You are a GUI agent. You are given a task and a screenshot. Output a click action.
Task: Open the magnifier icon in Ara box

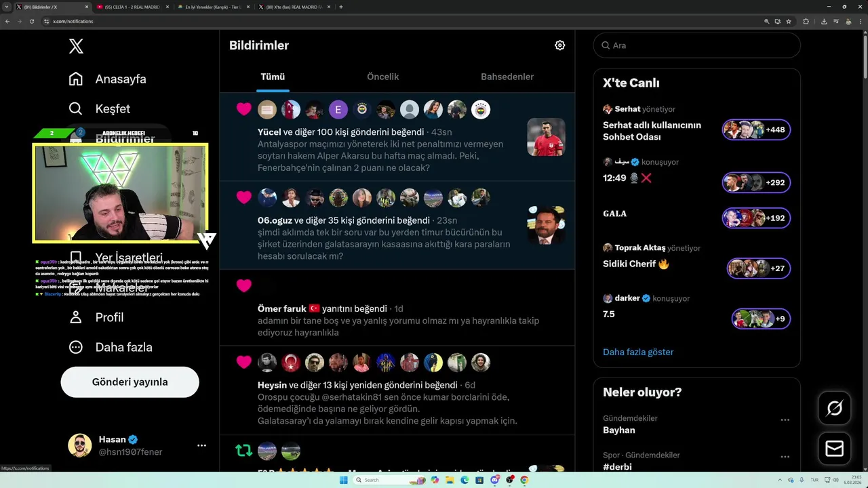tap(606, 45)
